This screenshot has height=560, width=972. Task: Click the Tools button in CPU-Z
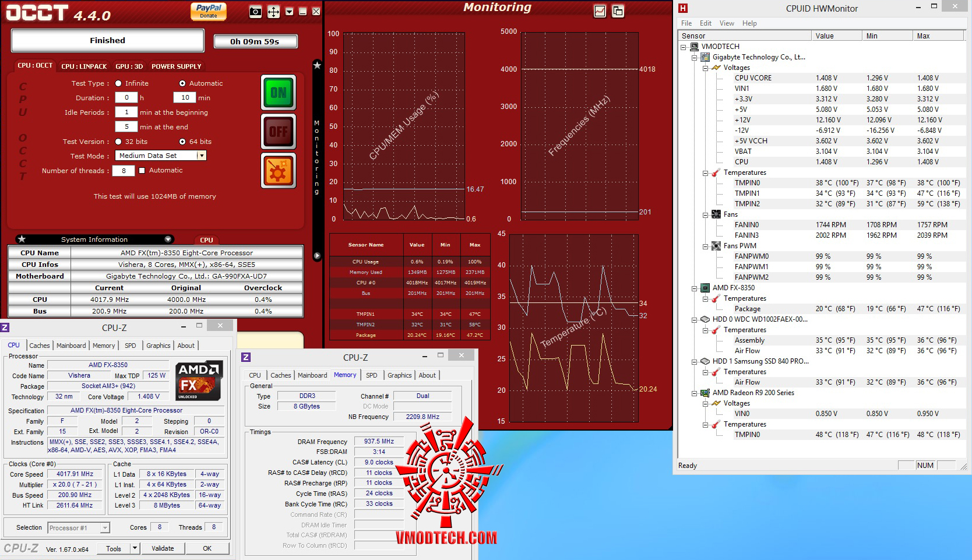[114, 548]
